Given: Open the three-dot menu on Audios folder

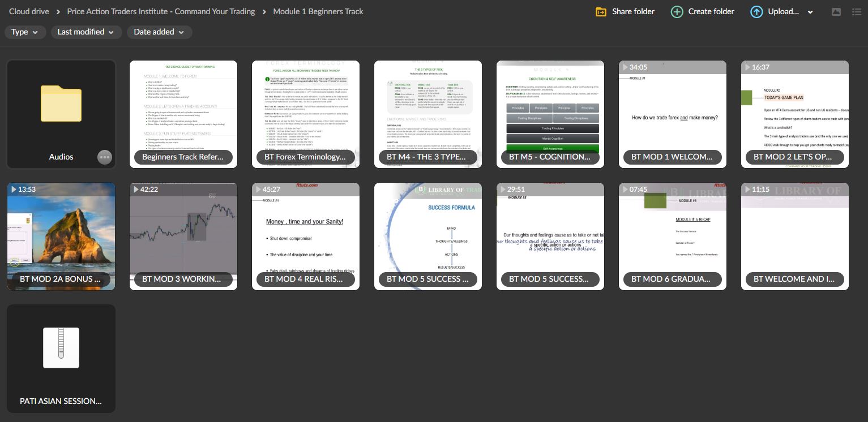Looking at the screenshot, I should [x=104, y=157].
